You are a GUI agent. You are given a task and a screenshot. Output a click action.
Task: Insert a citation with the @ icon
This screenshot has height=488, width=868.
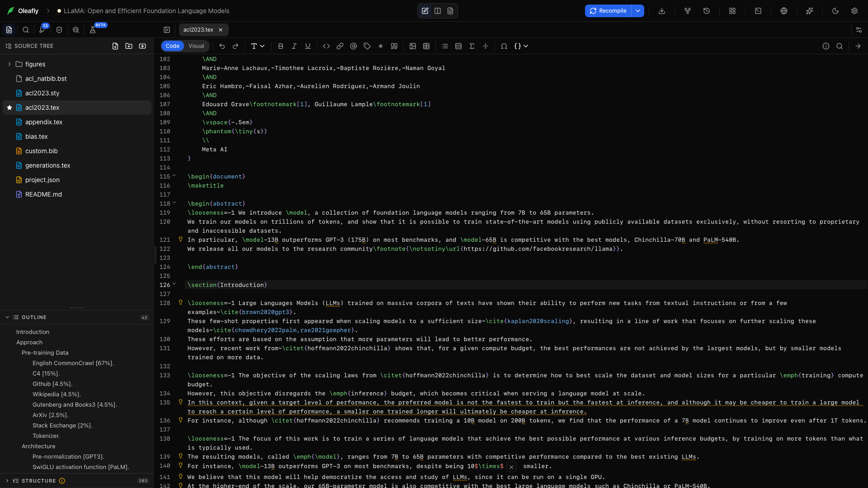354,46
